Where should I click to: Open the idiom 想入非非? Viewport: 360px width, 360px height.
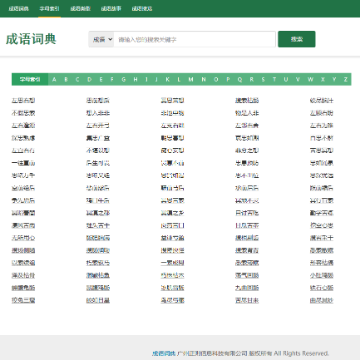point(98,113)
